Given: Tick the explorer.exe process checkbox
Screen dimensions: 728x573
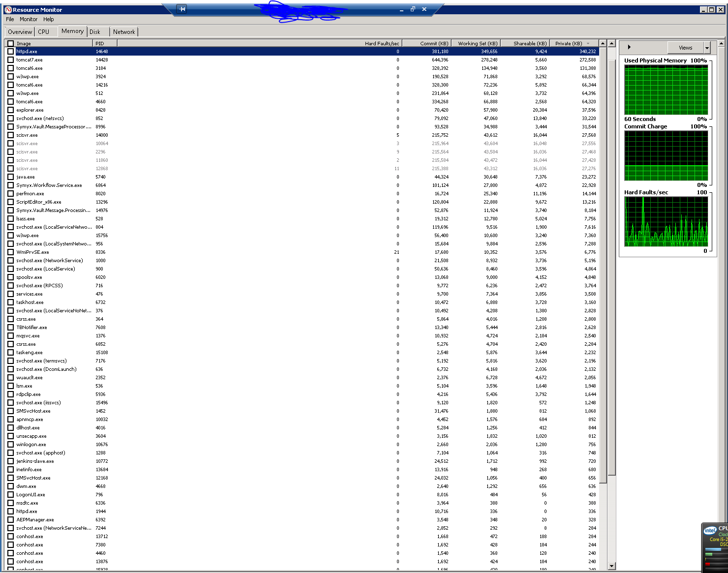Looking at the screenshot, I should pos(11,110).
